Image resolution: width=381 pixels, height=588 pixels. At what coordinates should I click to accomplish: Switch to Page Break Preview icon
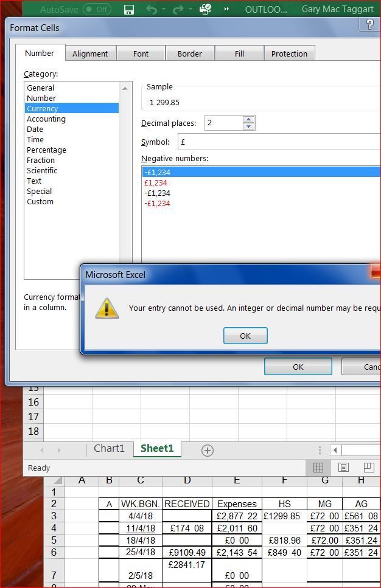click(369, 467)
